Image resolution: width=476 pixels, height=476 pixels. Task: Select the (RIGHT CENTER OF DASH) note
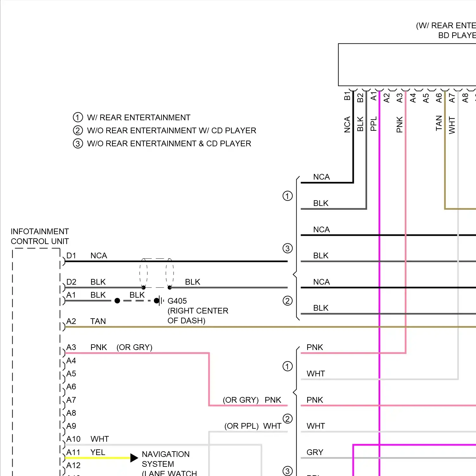point(198,315)
